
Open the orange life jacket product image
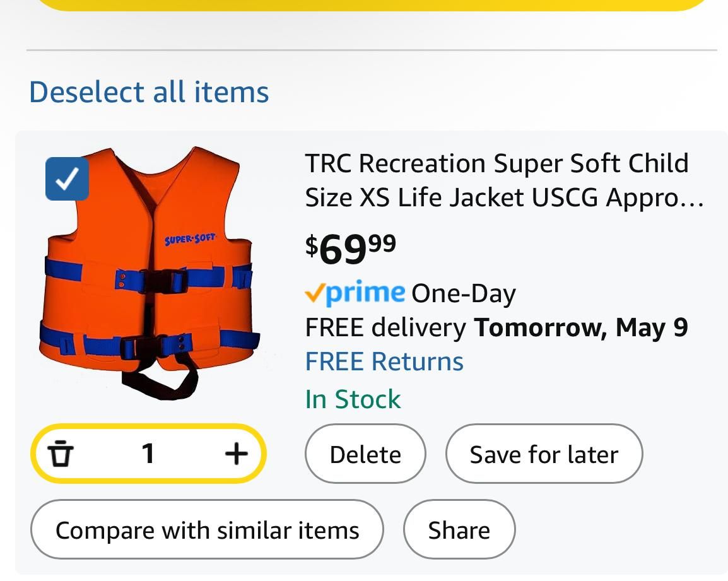tap(149, 273)
